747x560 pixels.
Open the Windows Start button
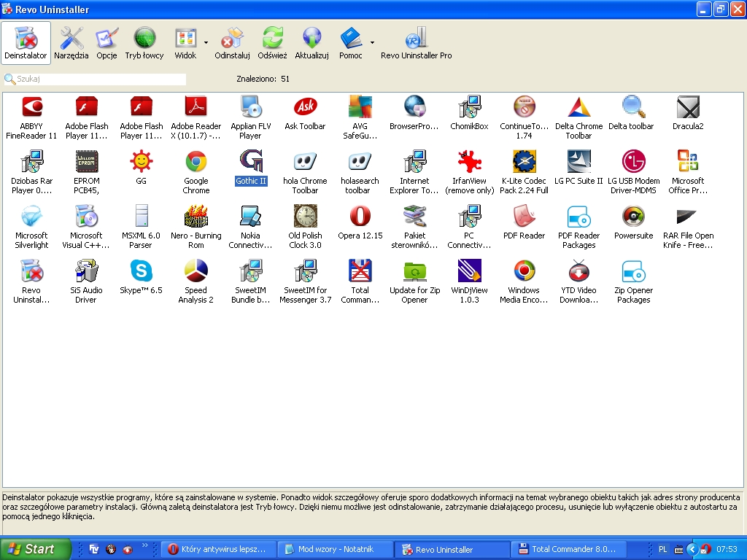pos(35,549)
